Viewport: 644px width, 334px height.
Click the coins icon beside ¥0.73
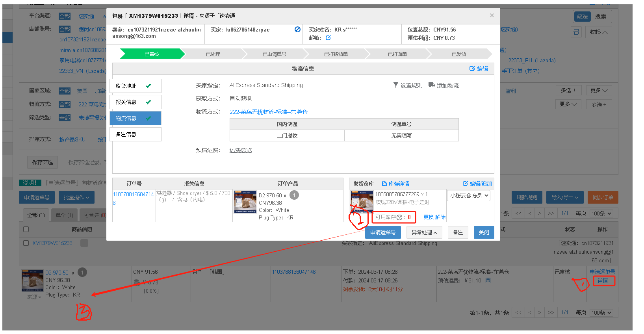[137, 282]
